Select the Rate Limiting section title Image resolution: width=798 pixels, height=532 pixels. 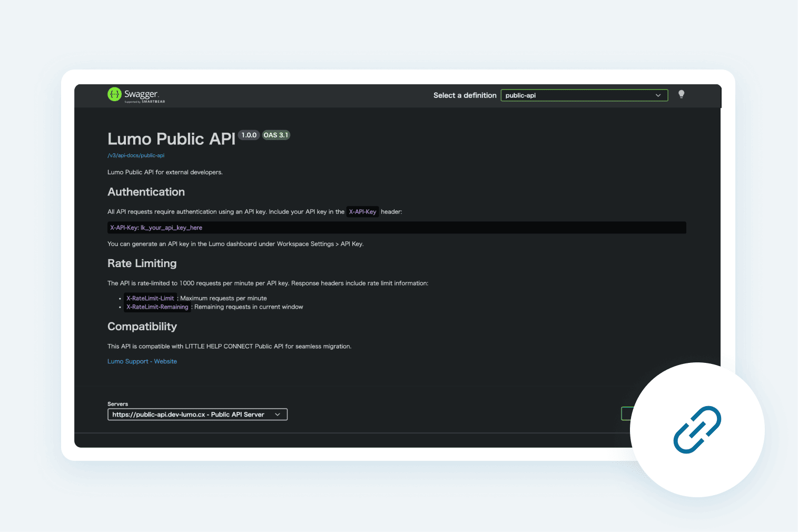pos(142,263)
